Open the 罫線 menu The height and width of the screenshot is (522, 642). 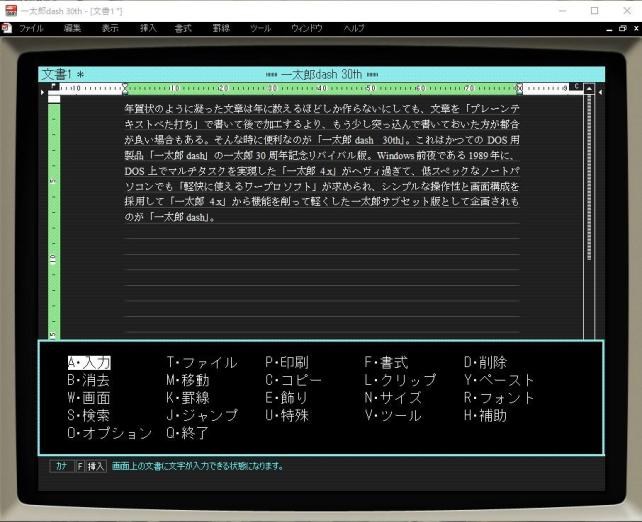(x=221, y=28)
